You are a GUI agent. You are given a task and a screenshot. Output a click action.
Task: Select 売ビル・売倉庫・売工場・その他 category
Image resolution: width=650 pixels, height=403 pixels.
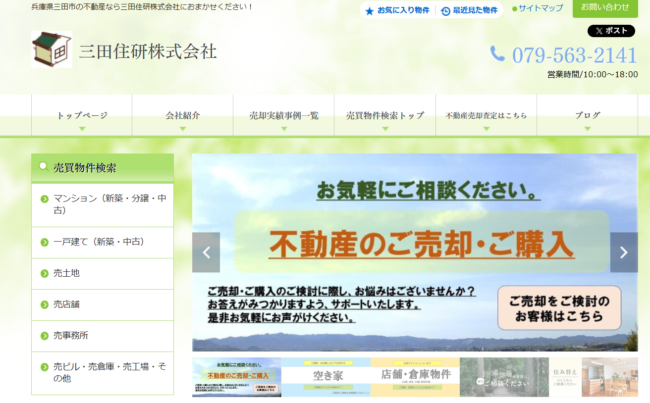(102, 373)
